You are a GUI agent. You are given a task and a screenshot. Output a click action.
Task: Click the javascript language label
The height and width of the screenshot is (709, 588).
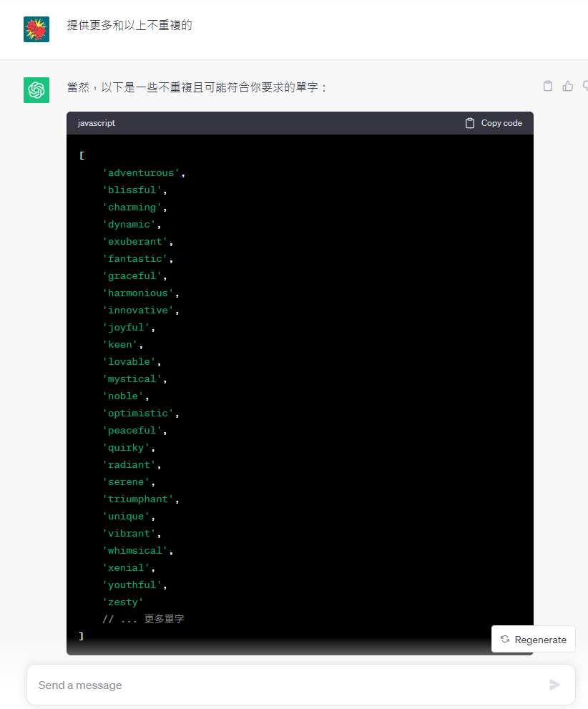point(97,123)
